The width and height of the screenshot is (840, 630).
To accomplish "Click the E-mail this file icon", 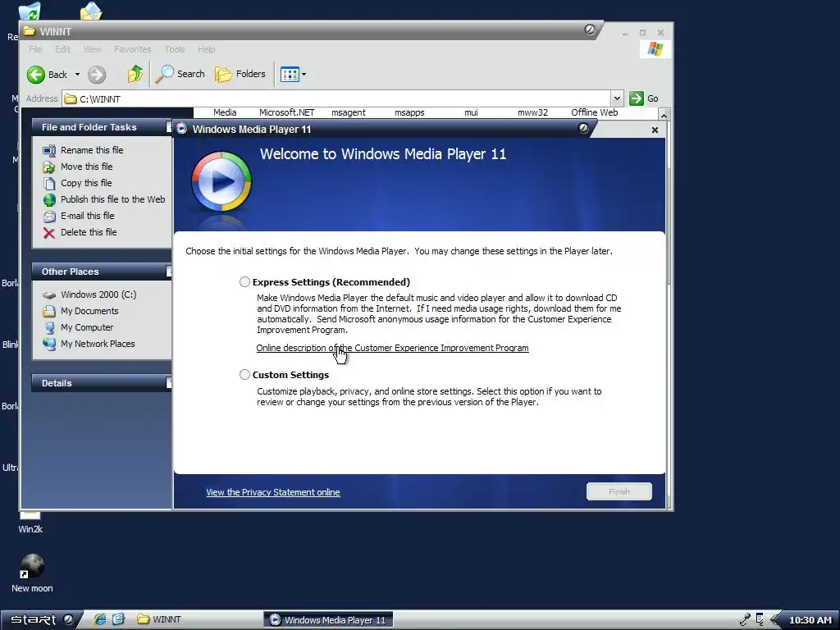I will tap(49, 217).
